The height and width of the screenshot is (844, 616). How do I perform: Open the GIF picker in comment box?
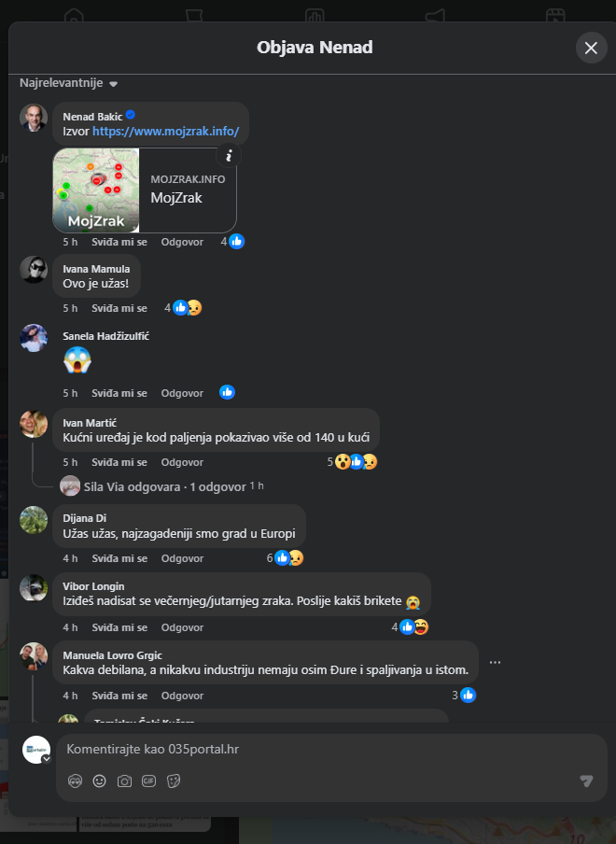pos(149,781)
